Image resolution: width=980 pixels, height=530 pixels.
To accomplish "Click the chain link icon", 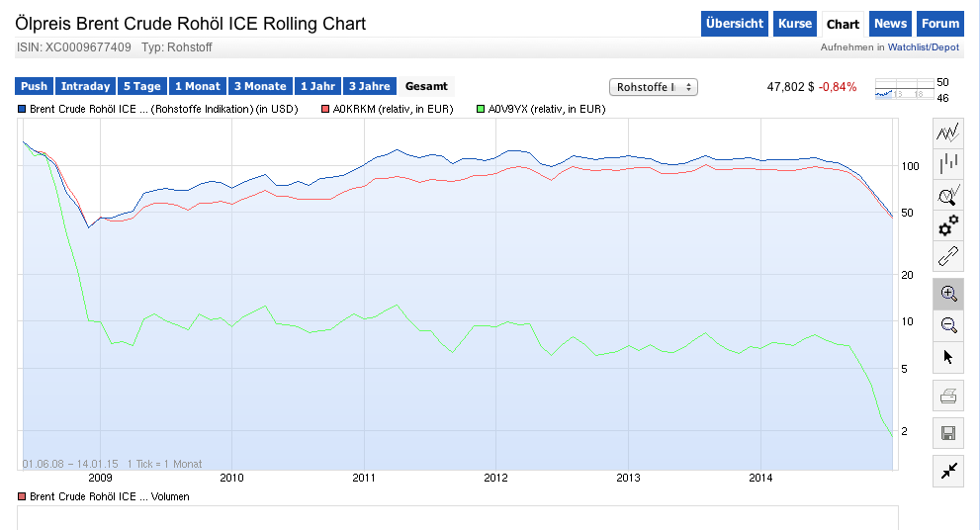I will click(948, 257).
